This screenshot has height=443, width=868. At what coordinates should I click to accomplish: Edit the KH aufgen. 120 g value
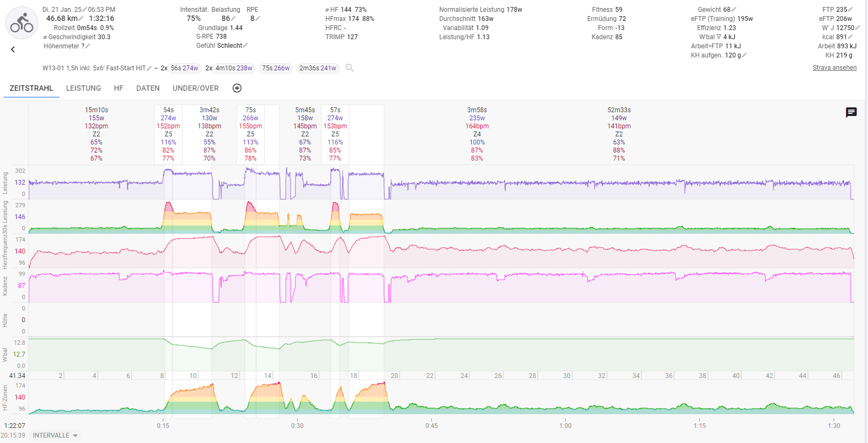click(744, 55)
